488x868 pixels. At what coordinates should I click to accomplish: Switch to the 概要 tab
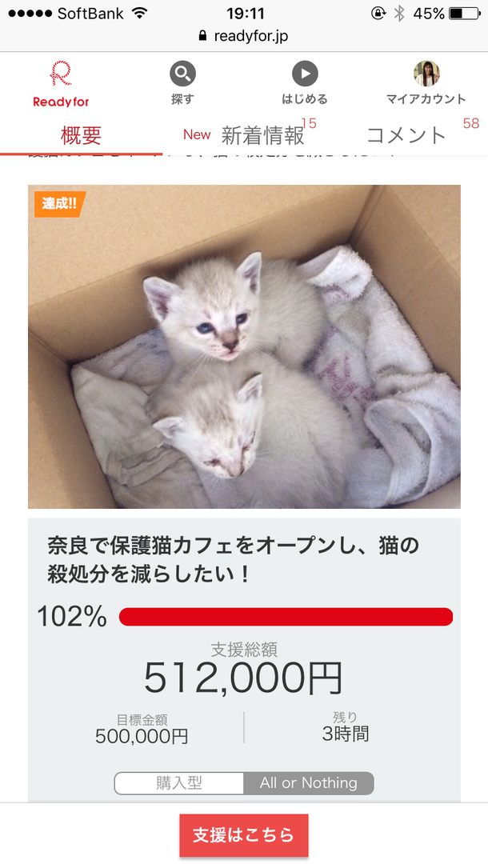[x=81, y=134]
